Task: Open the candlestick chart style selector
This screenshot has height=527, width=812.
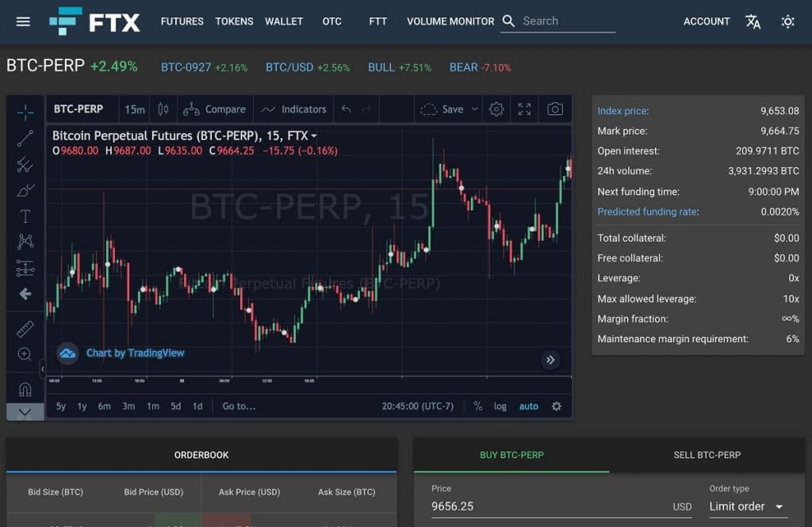Action: click(x=163, y=109)
